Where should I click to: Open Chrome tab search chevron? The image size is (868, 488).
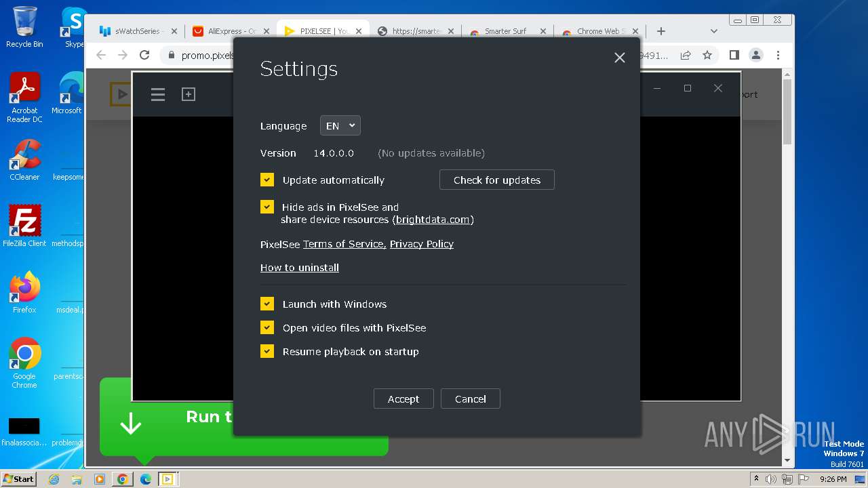(x=713, y=31)
